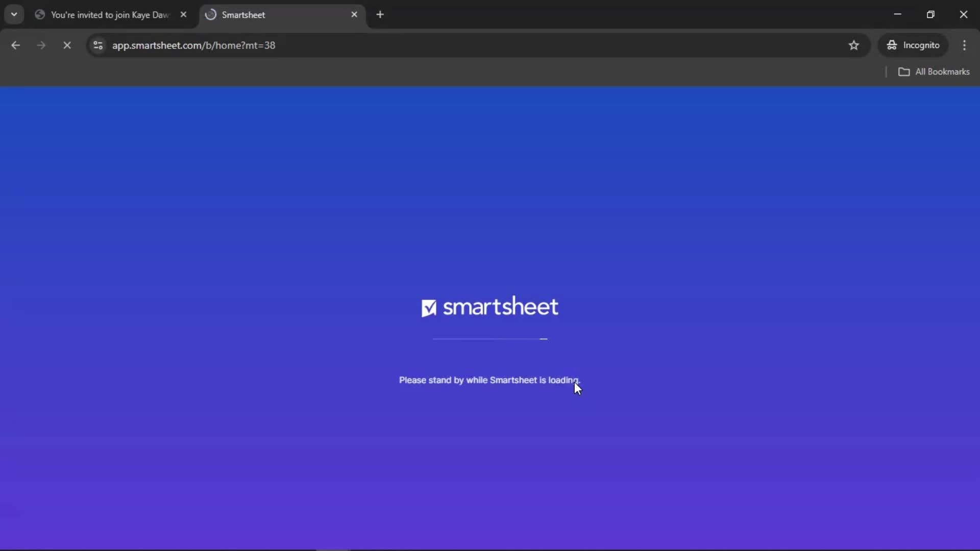Viewport: 980px width, 551px height.
Task: Click the site information icon in address bar
Action: click(97, 45)
